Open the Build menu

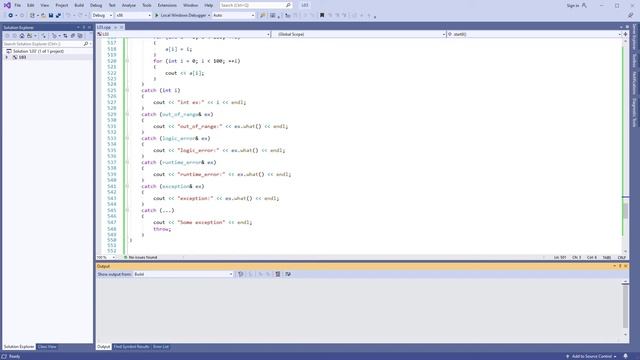pos(79,5)
